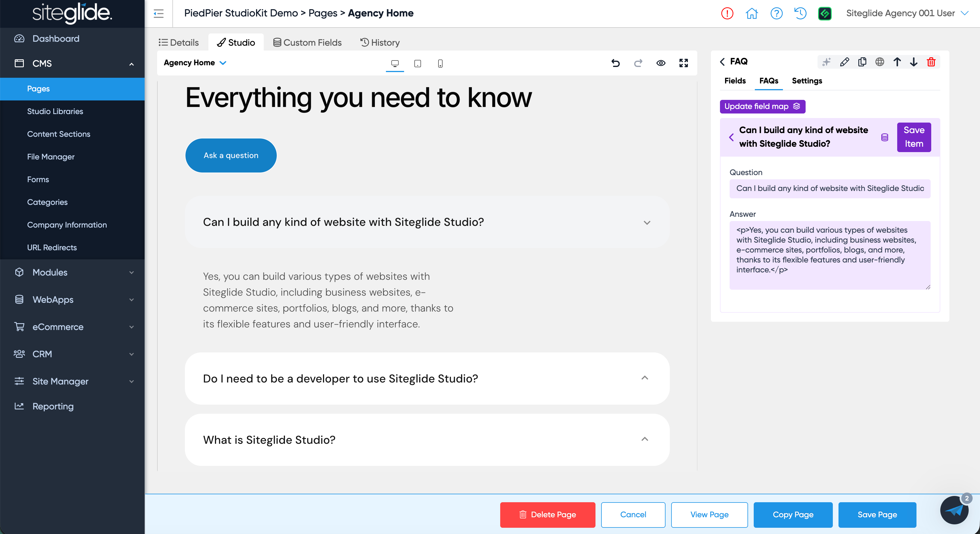Move FAQ section up

pos(897,62)
